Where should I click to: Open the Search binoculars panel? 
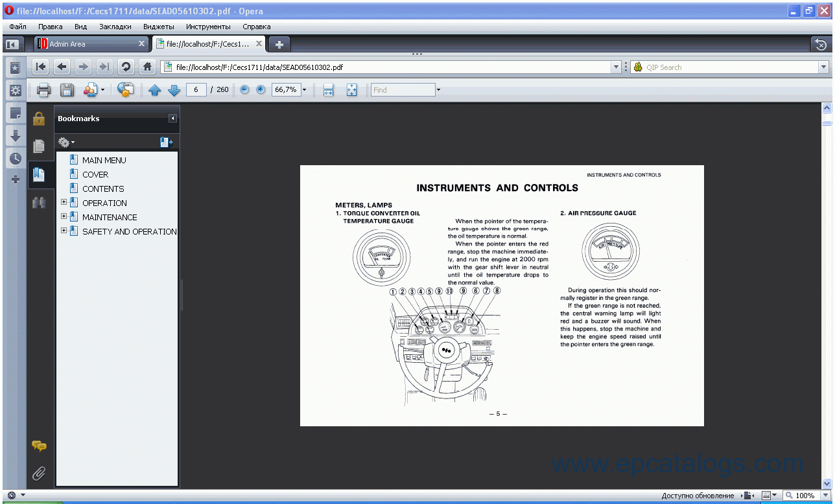[x=39, y=202]
